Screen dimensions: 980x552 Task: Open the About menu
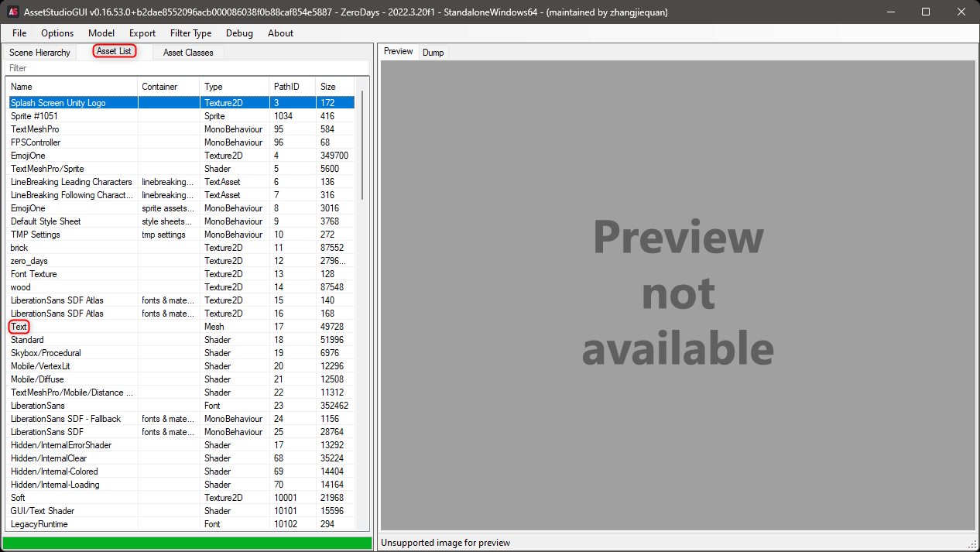(x=280, y=33)
